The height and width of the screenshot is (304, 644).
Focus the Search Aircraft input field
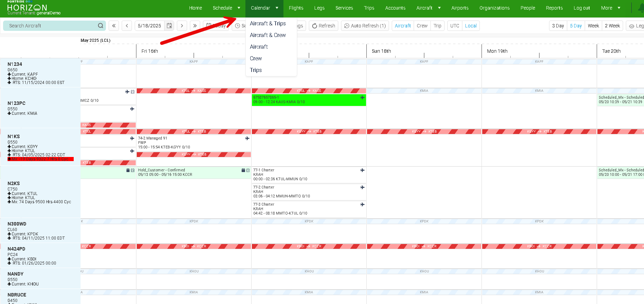click(x=51, y=26)
